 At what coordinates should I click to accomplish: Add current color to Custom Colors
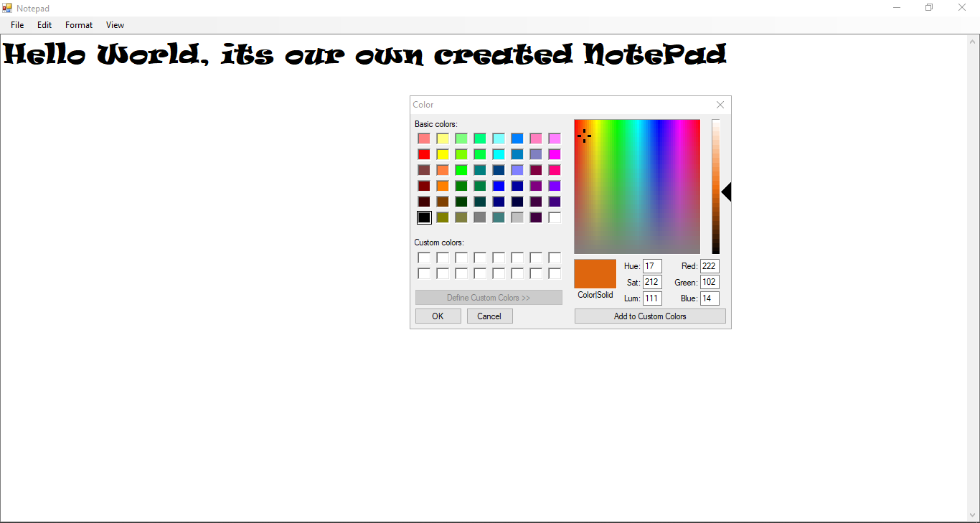tap(649, 316)
